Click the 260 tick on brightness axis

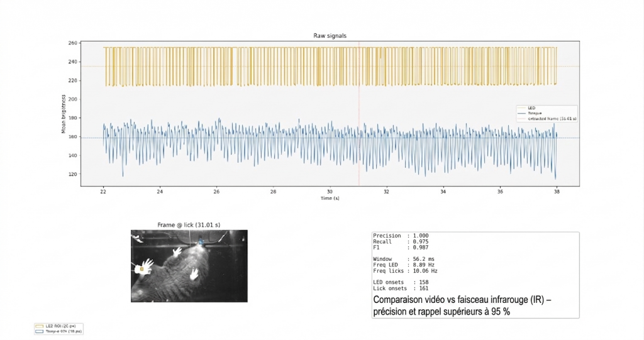tap(73, 43)
